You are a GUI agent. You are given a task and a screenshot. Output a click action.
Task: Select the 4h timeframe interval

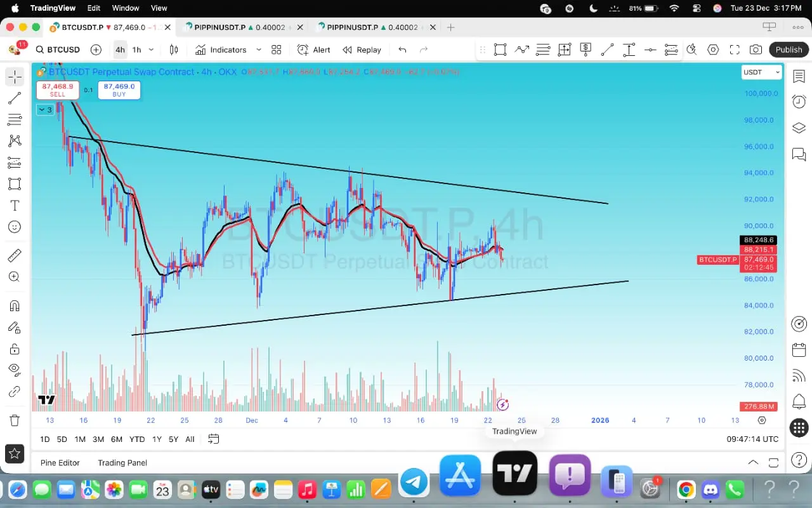coord(120,50)
